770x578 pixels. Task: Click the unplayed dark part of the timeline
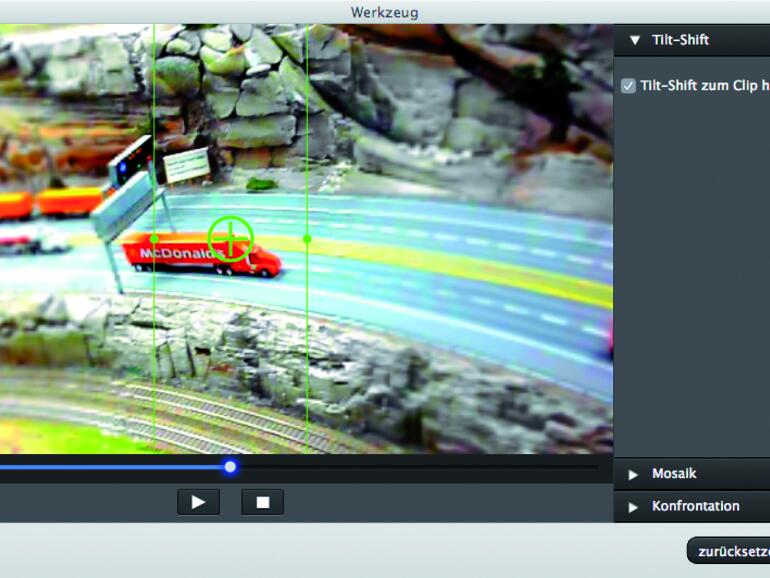(420, 467)
